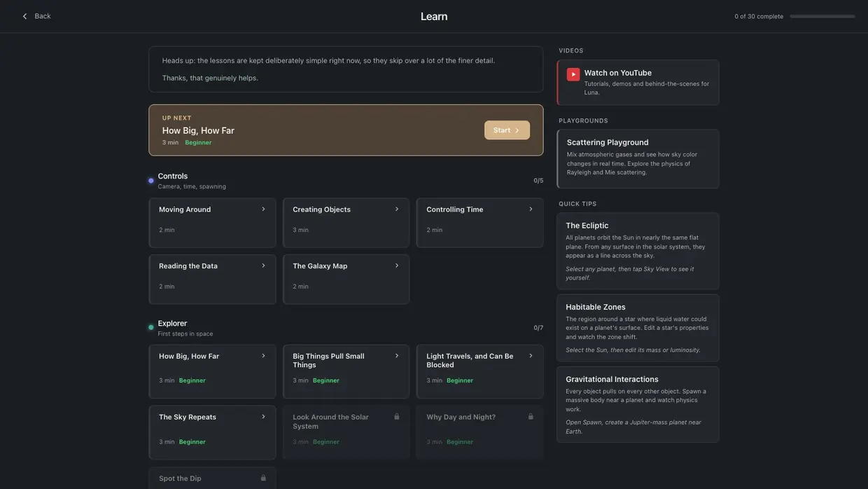Click the UP NEXT label
Screen dimensions: 868x489
pos(177,118)
